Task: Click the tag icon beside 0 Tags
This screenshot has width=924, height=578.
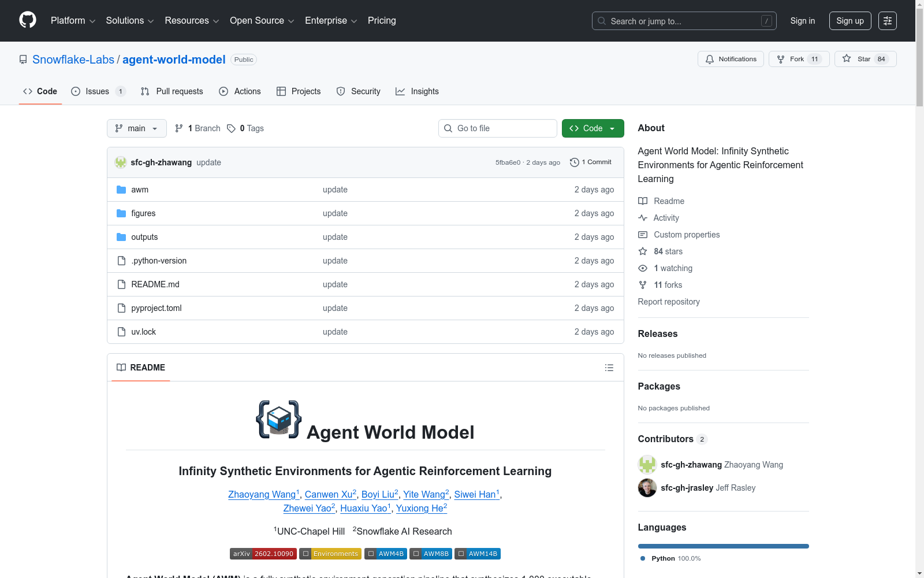Action: click(x=231, y=128)
